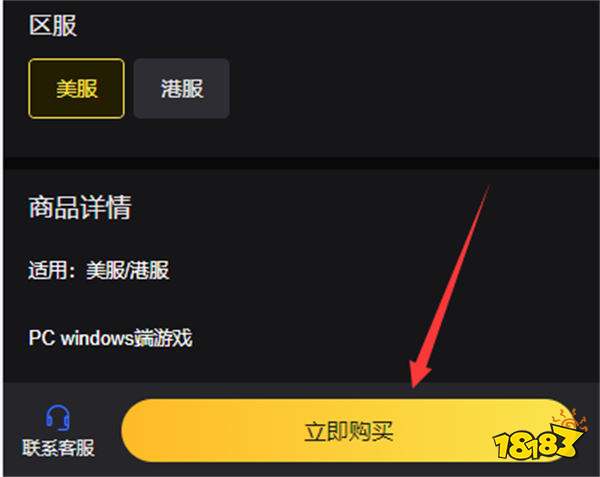Open 联系客服 support label
The width and height of the screenshot is (600, 477).
click(x=58, y=448)
